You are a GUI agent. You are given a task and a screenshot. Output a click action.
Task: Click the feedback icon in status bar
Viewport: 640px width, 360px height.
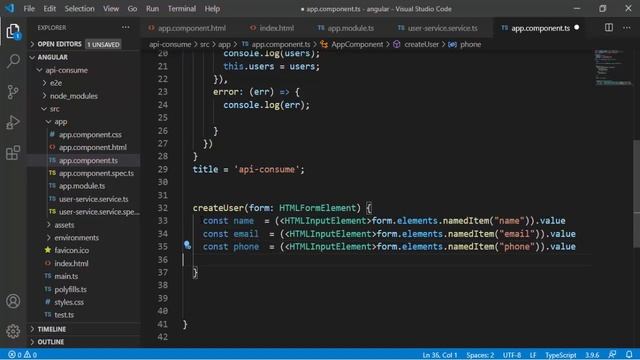pos(612,354)
